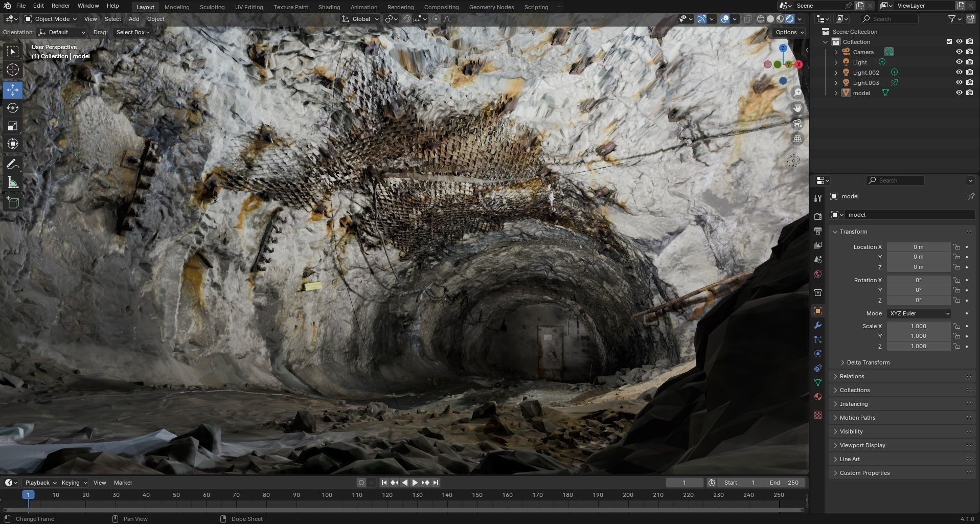This screenshot has height=524, width=980.
Task: Hide Camera in viewport via eye icon
Action: 959,52
